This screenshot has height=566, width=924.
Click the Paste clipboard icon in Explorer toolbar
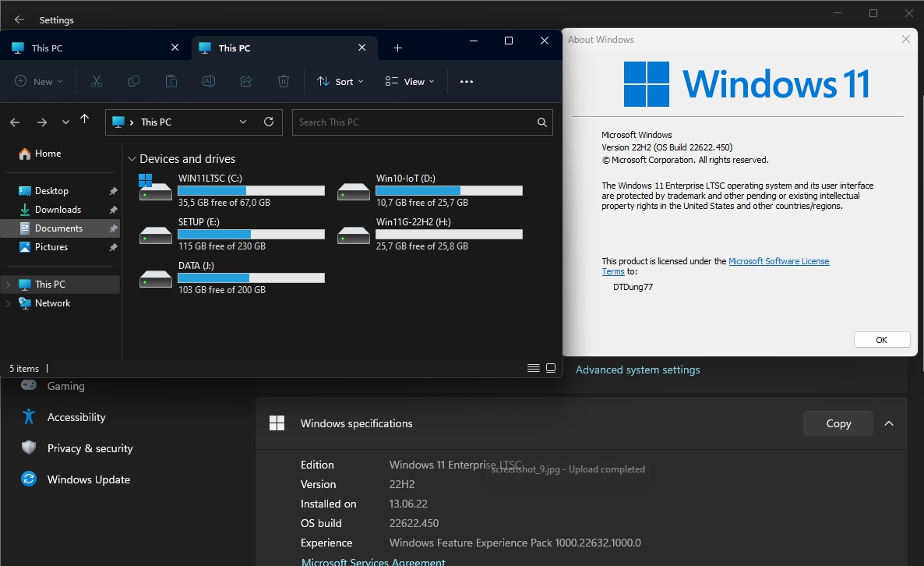171,81
